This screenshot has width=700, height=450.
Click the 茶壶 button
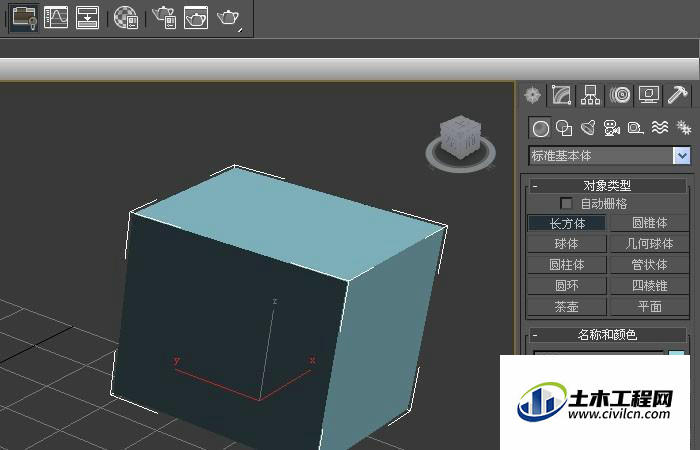tap(567, 307)
